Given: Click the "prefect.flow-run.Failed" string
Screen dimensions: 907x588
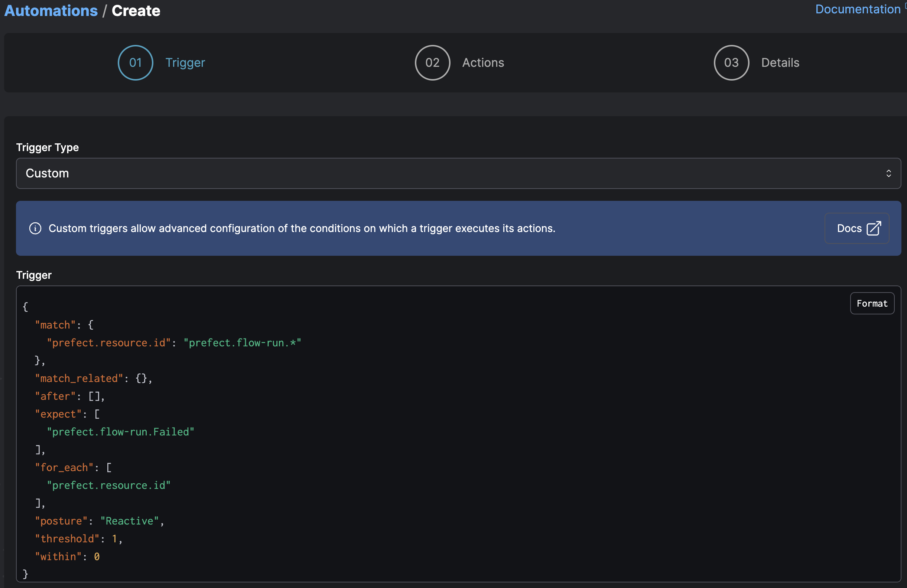Looking at the screenshot, I should pos(120,432).
